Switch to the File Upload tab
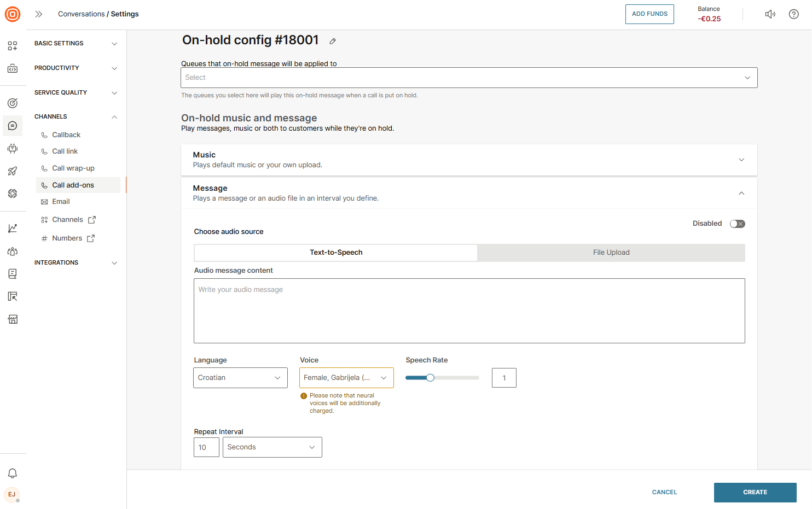This screenshot has height=509, width=812. (x=611, y=253)
